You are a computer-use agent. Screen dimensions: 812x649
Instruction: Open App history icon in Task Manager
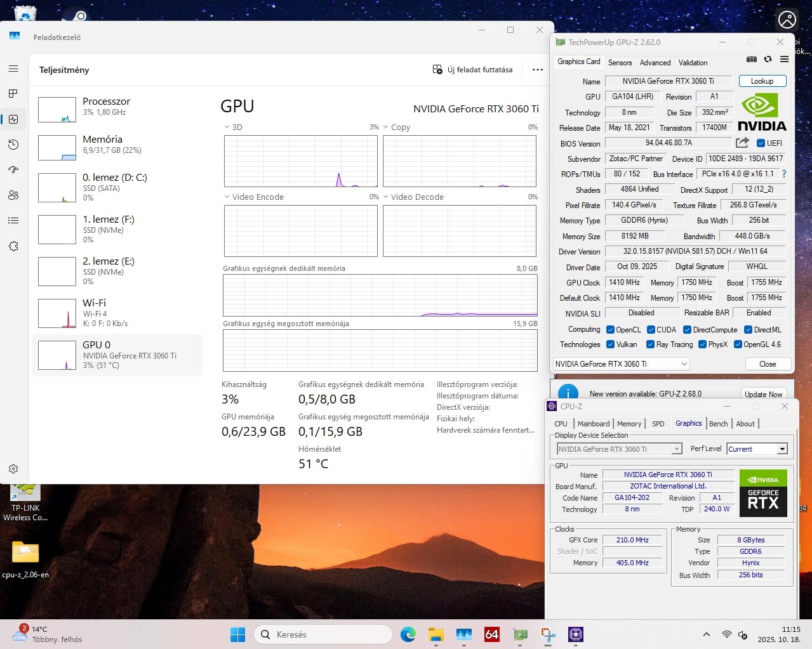coord(13,145)
